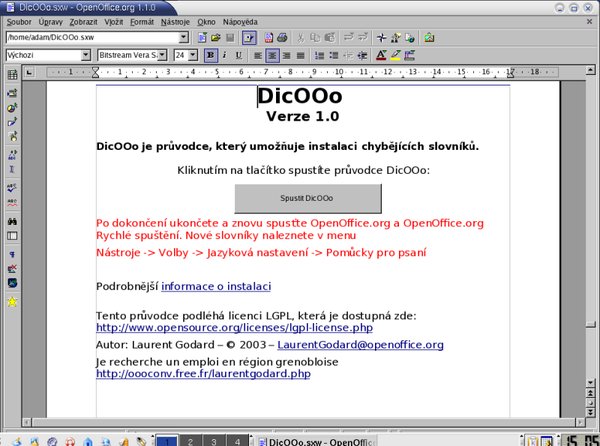The image size is (600, 446).
Task: Click the yellow star icon in sidebar
Action: click(12, 302)
